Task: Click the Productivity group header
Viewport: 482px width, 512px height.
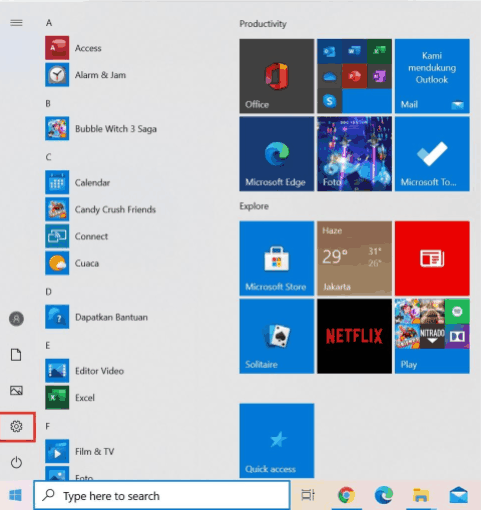Action: tap(263, 24)
